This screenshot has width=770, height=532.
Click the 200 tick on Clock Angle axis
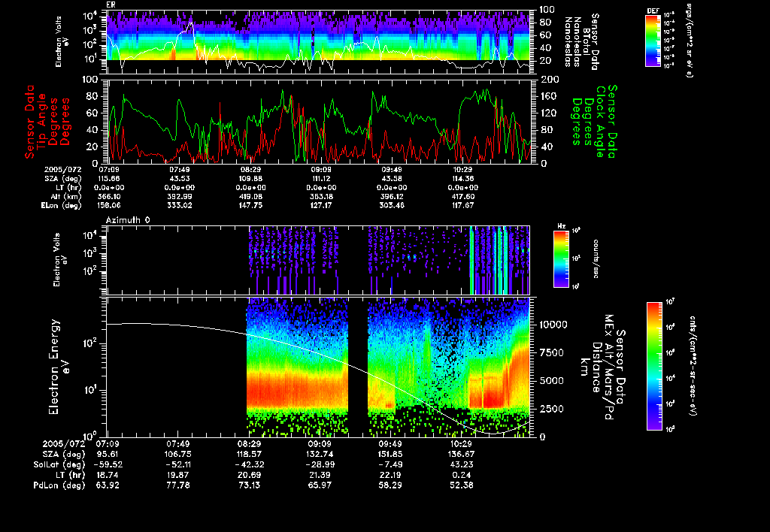pyautogui.click(x=548, y=80)
